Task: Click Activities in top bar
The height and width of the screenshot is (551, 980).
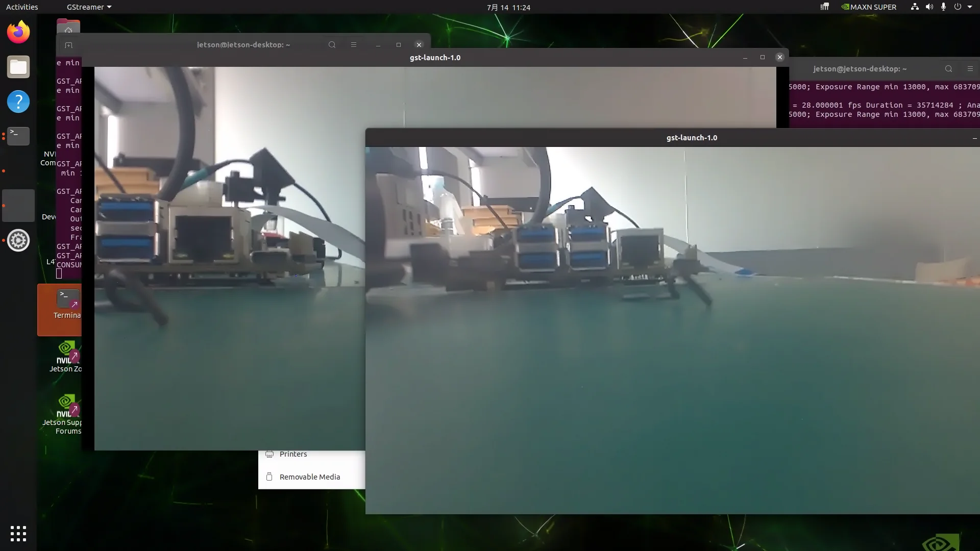Action: coord(22,7)
